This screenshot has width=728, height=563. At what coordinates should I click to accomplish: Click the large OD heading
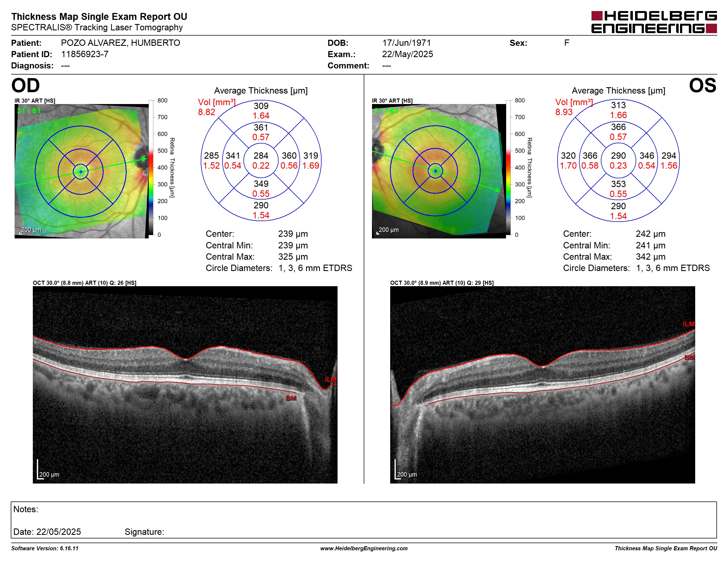pos(25,85)
